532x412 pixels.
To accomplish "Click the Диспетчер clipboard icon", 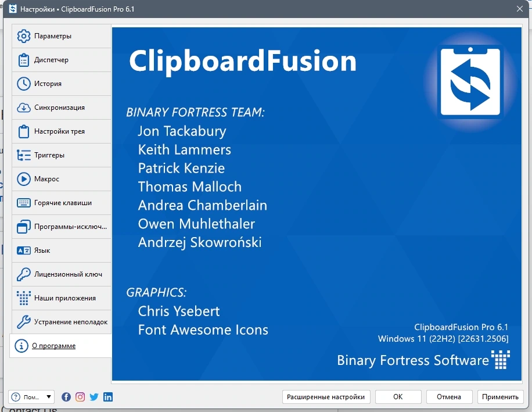I will (23, 60).
